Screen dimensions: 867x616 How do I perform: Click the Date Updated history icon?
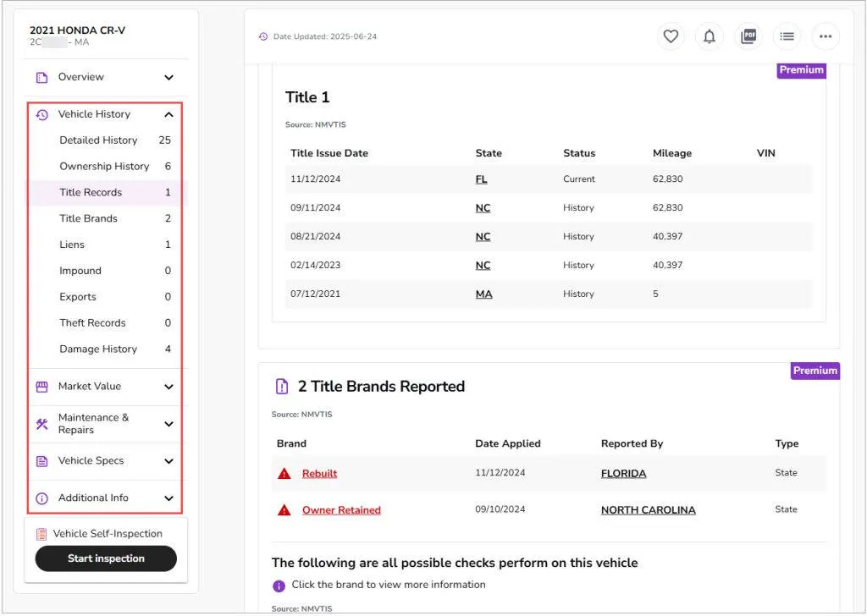click(x=263, y=36)
